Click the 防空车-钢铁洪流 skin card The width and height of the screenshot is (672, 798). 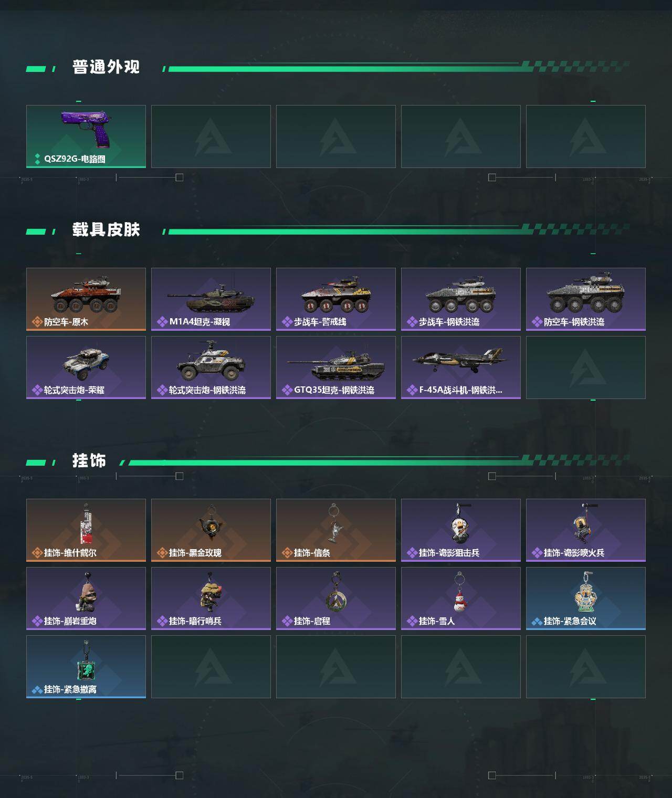[586, 299]
